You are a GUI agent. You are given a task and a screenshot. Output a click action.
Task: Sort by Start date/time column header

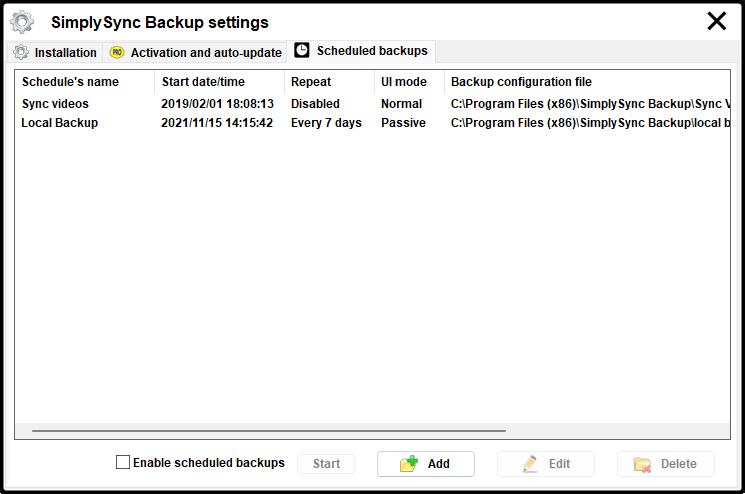[x=203, y=82]
